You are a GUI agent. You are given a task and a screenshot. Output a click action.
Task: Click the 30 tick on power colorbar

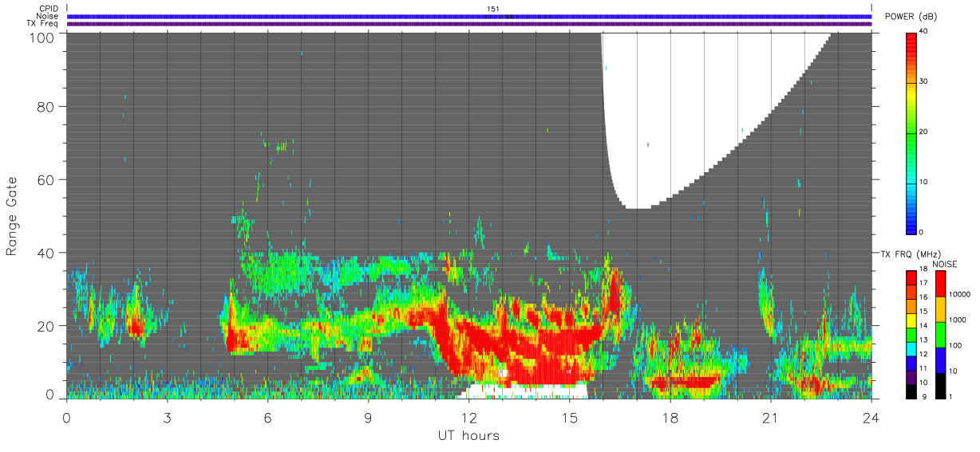pyautogui.click(x=924, y=82)
